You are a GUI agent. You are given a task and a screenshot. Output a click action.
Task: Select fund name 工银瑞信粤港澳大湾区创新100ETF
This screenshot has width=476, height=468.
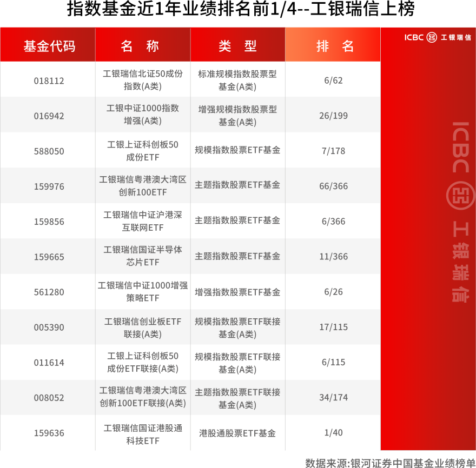tap(143, 185)
